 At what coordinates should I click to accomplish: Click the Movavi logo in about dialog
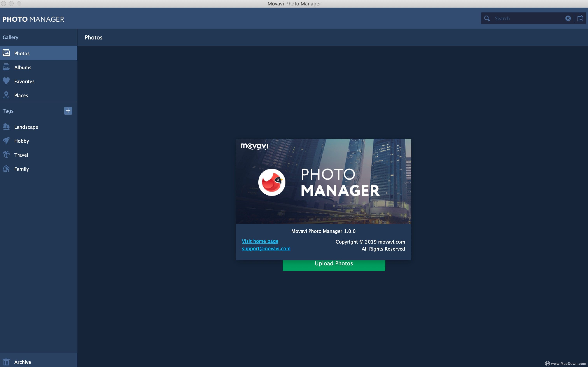(x=254, y=146)
